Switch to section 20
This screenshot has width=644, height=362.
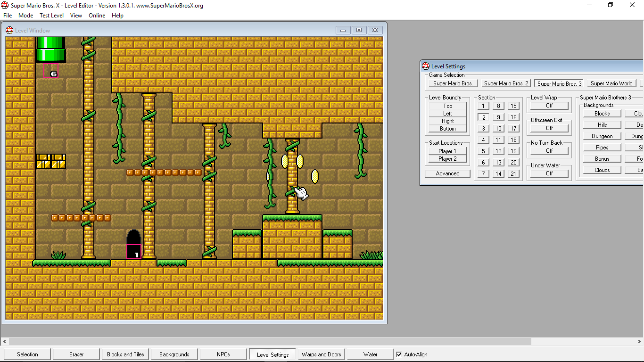[513, 163]
